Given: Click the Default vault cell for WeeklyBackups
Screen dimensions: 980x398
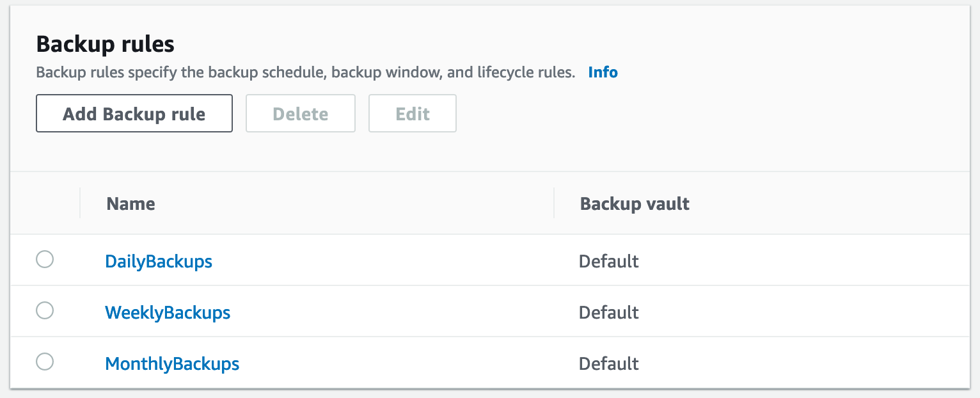Looking at the screenshot, I should click(x=609, y=312).
